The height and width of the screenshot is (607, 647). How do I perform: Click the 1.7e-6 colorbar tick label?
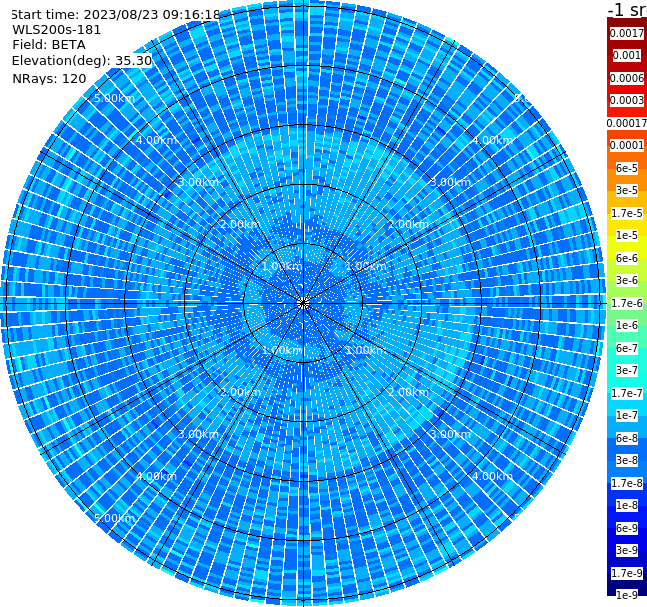pos(627,303)
